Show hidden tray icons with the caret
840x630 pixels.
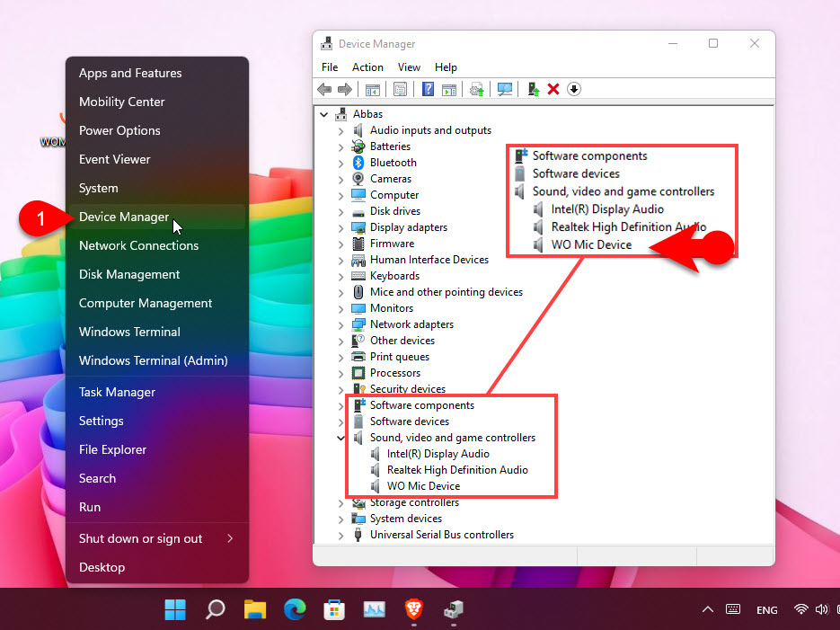pos(708,609)
